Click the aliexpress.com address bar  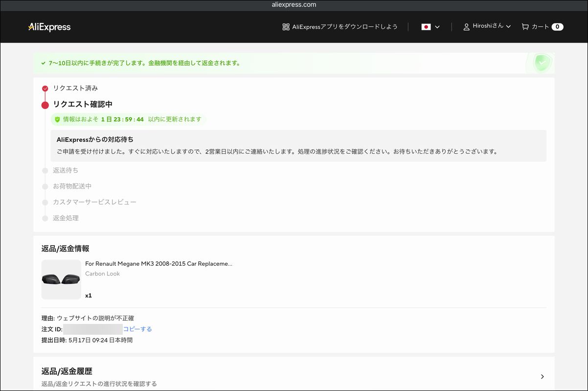(x=294, y=5)
